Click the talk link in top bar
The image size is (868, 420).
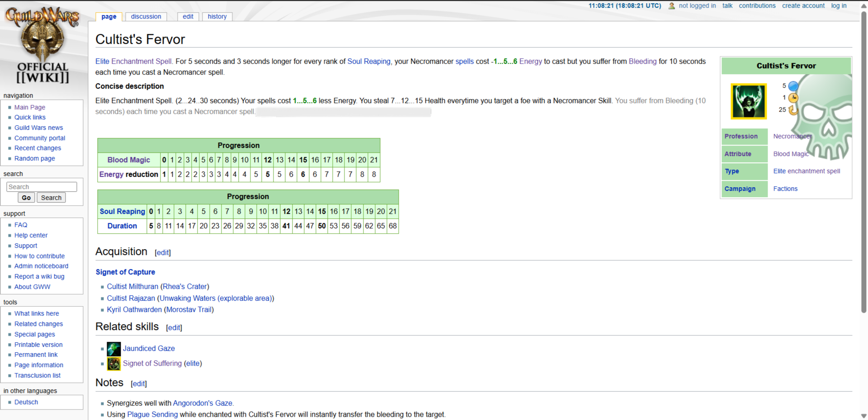[x=727, y=6]
